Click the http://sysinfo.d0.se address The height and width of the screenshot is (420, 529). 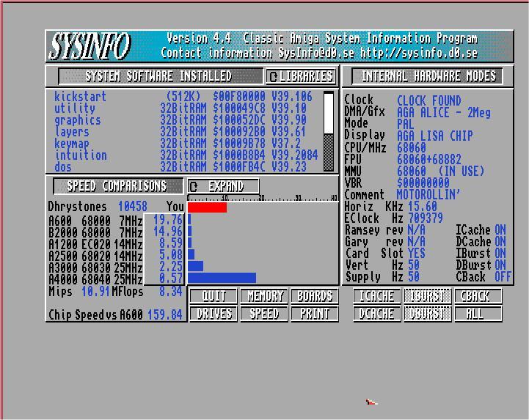tap(419, 53)
